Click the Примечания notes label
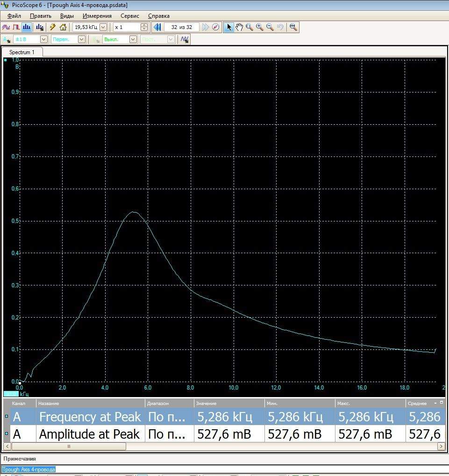This screenshot has width=449, height=476. 20,459
